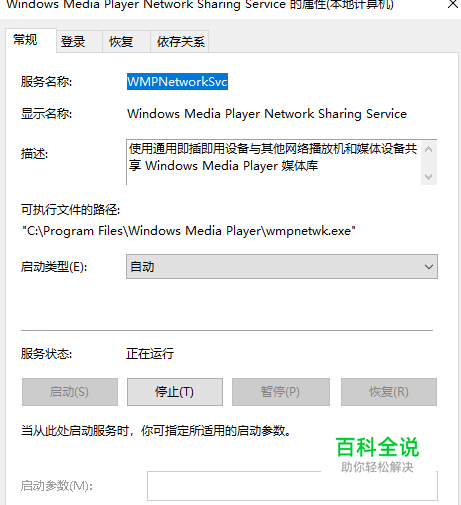The height and width of the screenshot is (505, 461).
Task: Click the 当从此处启动服务时 hint text
Action: point(156,431)
